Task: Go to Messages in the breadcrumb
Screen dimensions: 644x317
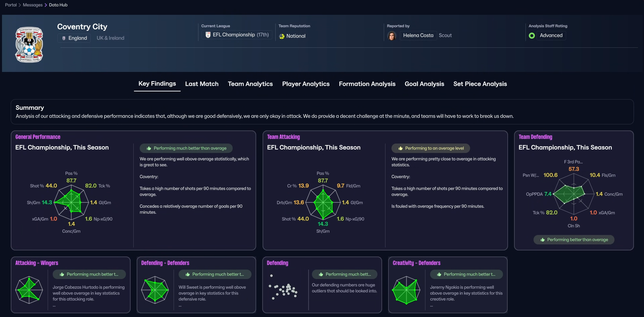Action: [33, 5]
